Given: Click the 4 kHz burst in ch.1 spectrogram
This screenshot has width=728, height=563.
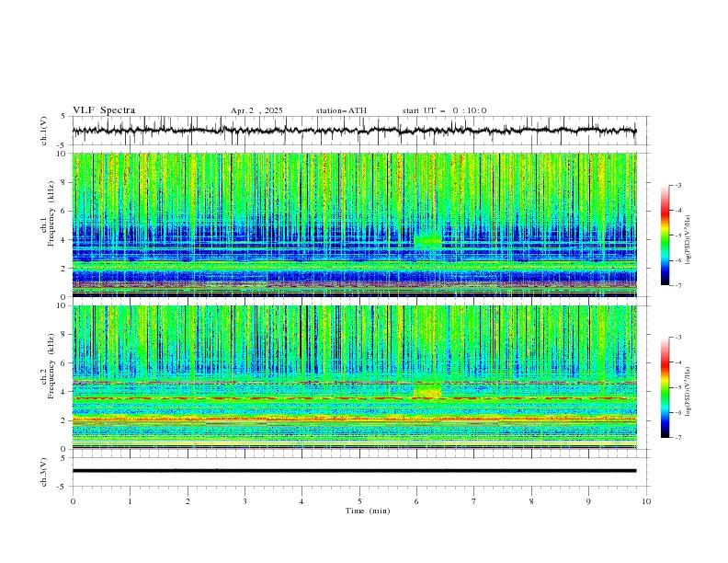Looking at the screenshot, I should (427, 240).
